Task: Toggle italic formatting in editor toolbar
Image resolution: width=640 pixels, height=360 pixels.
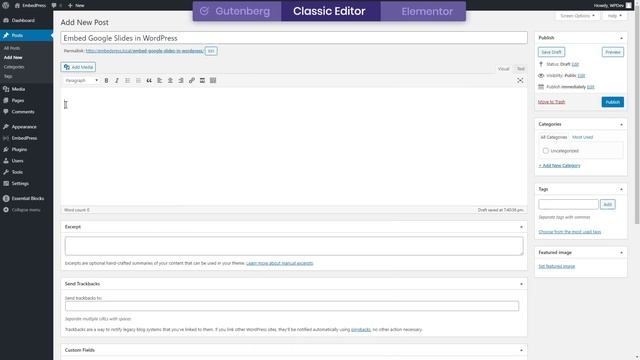Action: [117, 80]
